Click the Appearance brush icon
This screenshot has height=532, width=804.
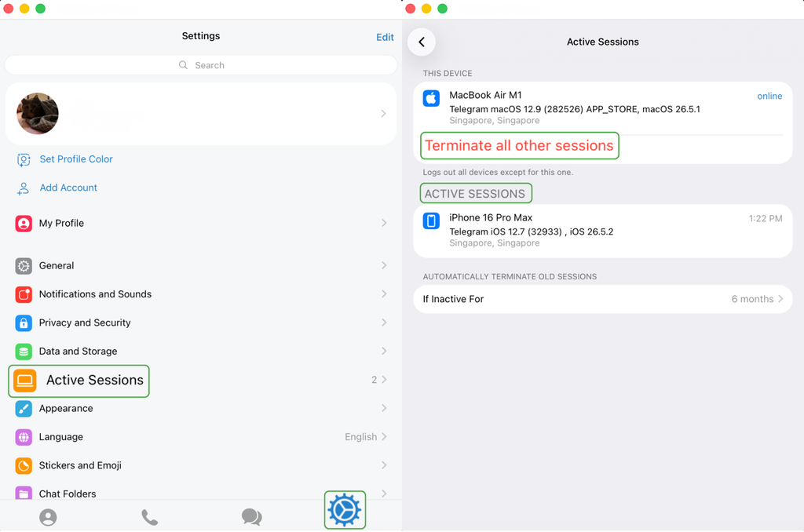pos(24,409)
